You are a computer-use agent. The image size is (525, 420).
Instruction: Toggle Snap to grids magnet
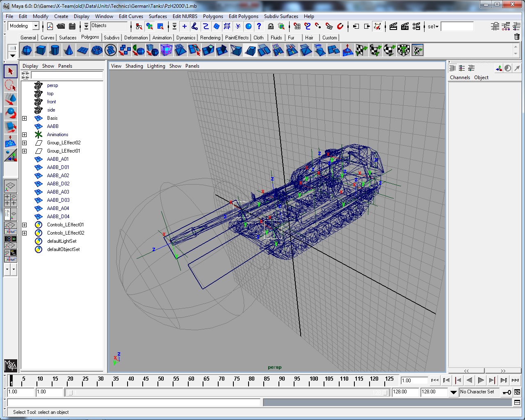click(x=297, y=26)
